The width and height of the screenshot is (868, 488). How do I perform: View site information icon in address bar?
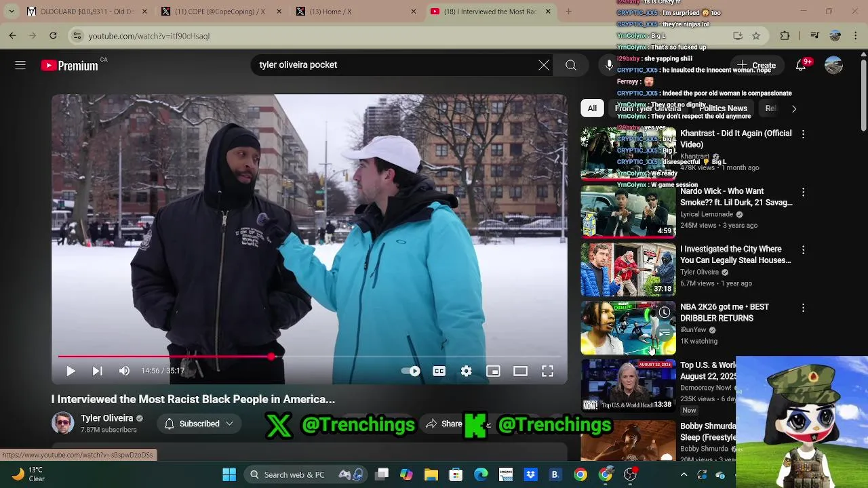[77, 36]
